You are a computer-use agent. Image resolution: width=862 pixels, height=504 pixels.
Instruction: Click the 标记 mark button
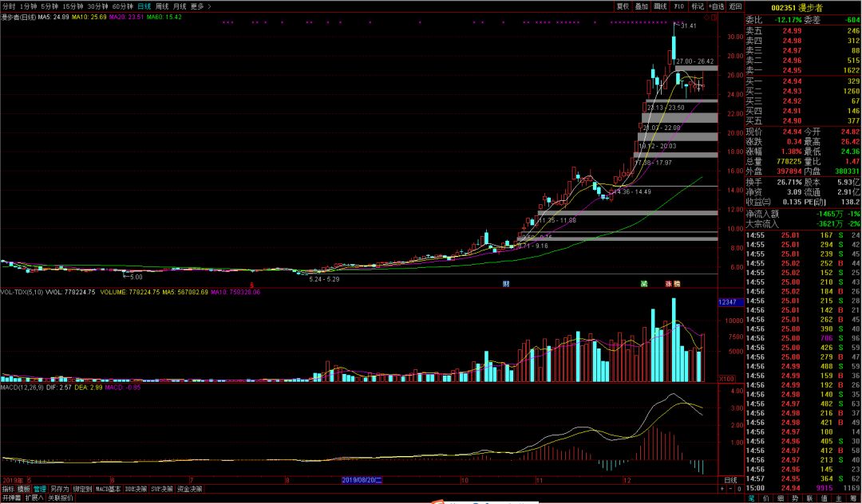698,6
